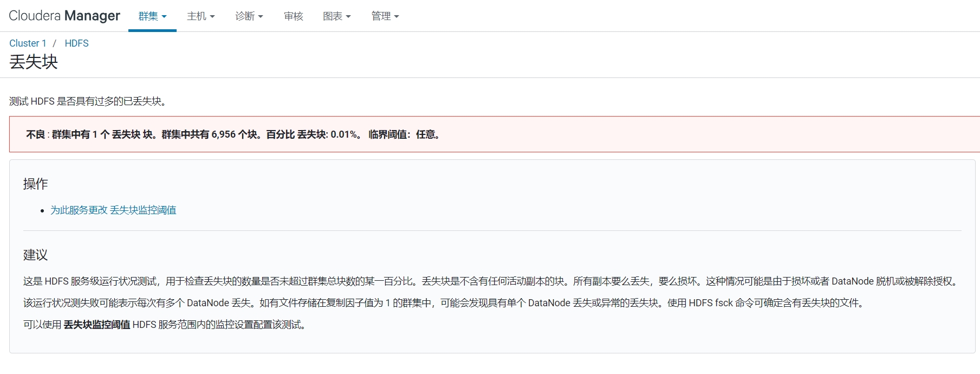Go back to HDFS breadcrumb link
The height and width of the screenshot is (374, 980).
pyautogui.click(x=76, y=43)
